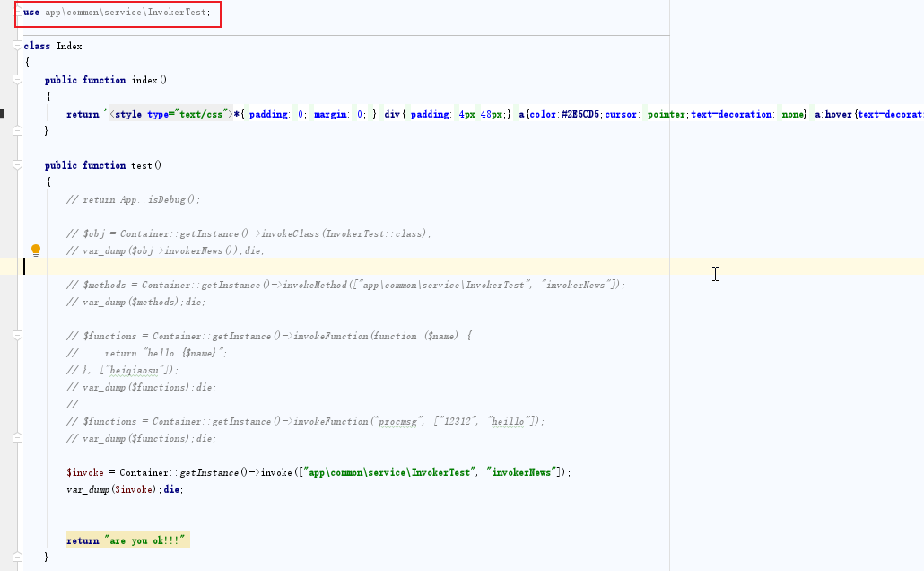Click the ($name) closure parameter

[x=440, y=337]
